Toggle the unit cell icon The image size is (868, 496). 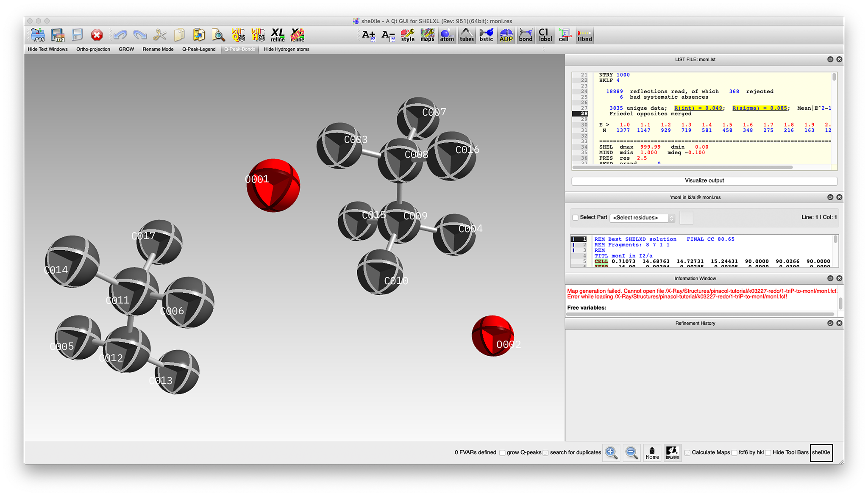tap(564, 36)
